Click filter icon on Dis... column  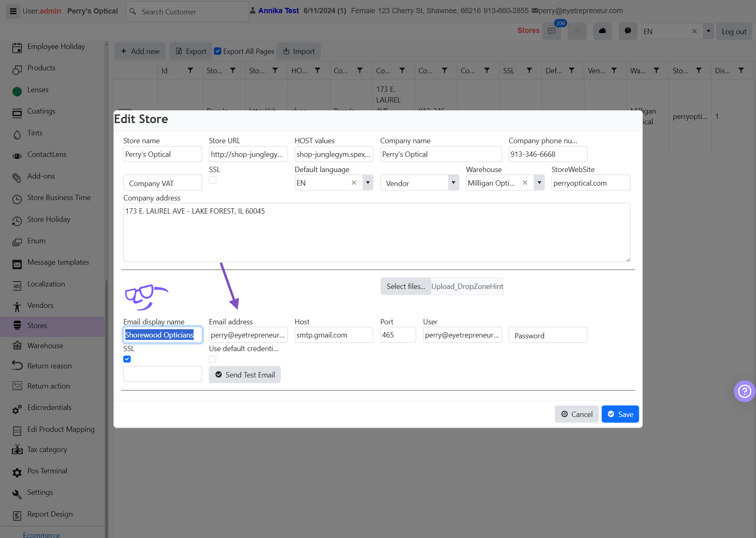click(741, 71)
